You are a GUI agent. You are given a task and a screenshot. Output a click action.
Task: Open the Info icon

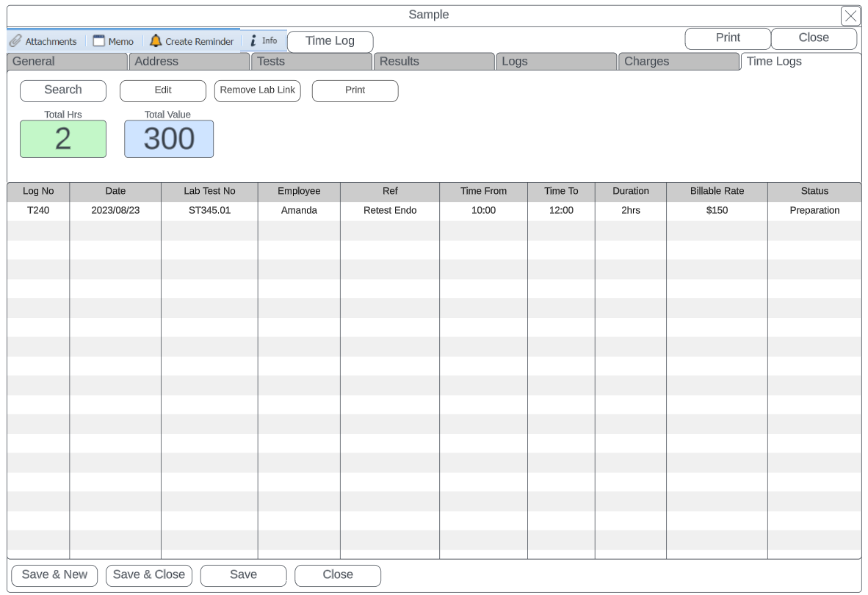(x=253, y=41)
